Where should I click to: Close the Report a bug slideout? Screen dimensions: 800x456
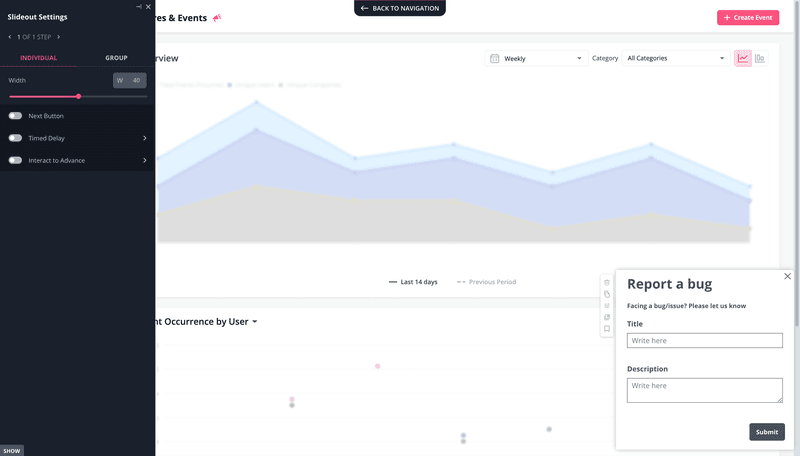pos(787,276)
